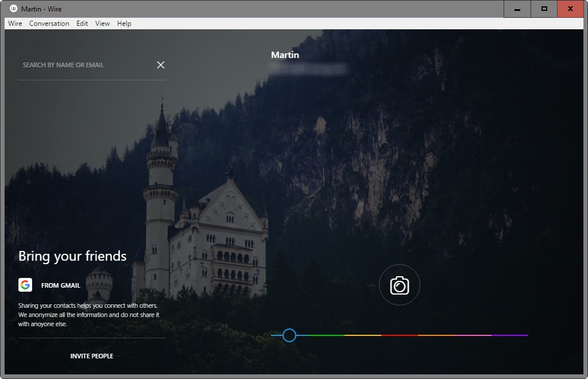Import contacts using FROM GMAIL
The image size is (588, 379).
[61, 285]
